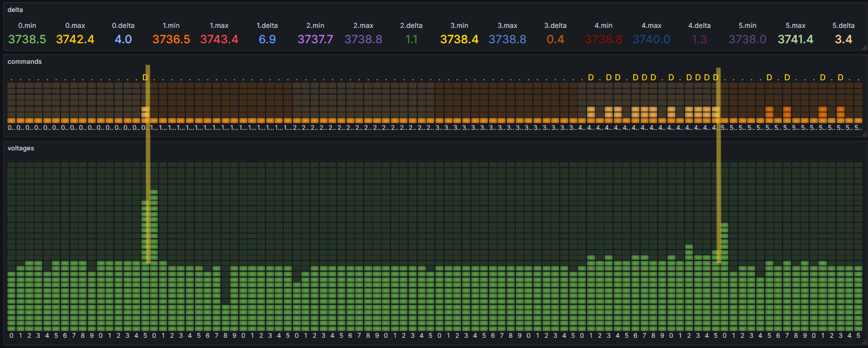868x348 pixels.
Task: Open the delta panel title menu
Action: click(15, 10)
